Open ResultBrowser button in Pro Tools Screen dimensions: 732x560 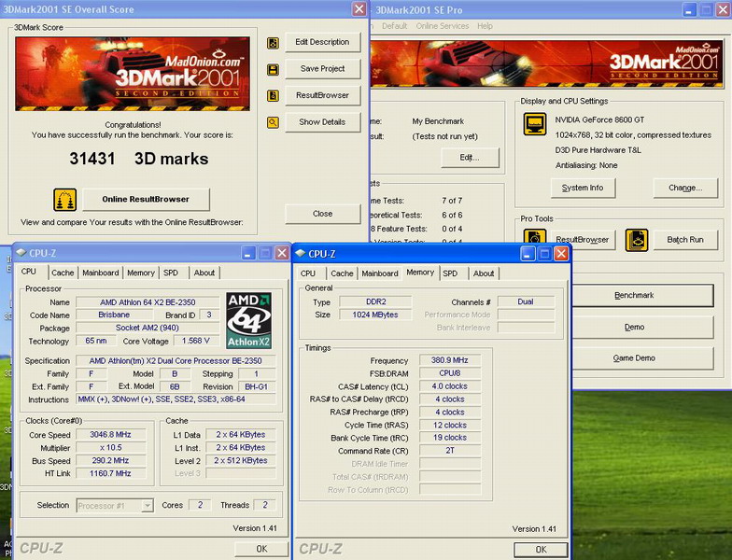click(x=583, y=240)
